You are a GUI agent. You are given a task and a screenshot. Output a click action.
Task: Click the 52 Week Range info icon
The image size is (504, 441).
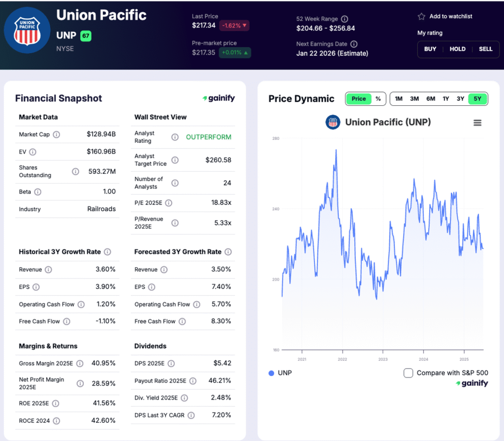tap(345, 18)
